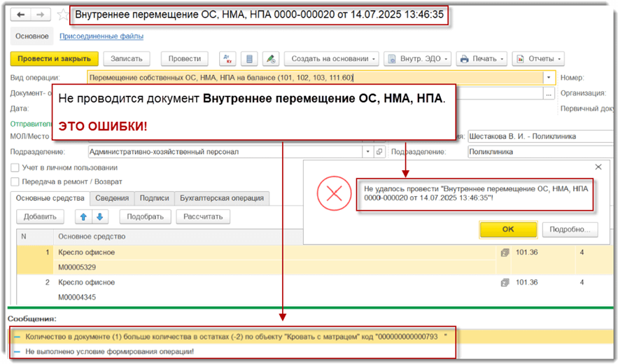Open the Внутр. ЭДО dropdown
Screen dimensions: 618x364
418,59
